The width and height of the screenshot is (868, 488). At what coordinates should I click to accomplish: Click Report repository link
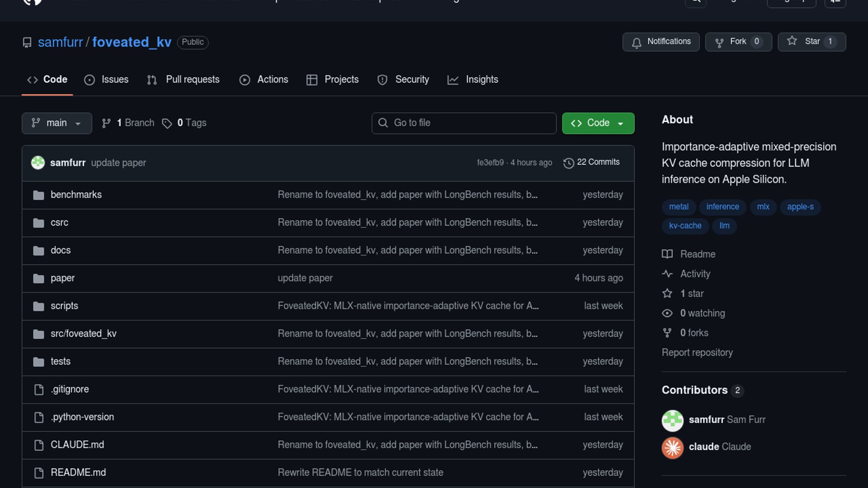[697, 352]
